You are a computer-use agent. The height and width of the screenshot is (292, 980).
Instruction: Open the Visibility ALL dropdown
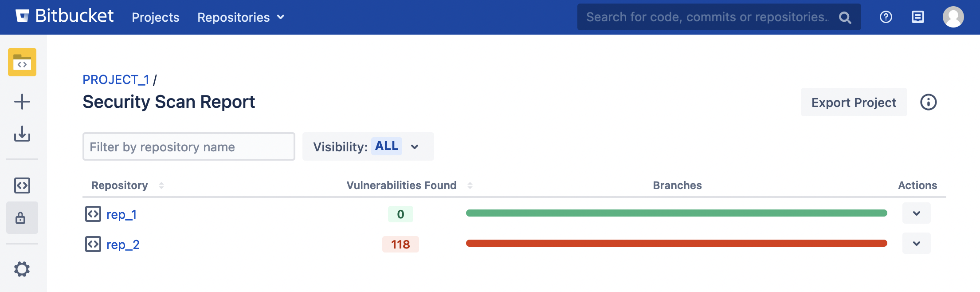[x=368, y=146]
